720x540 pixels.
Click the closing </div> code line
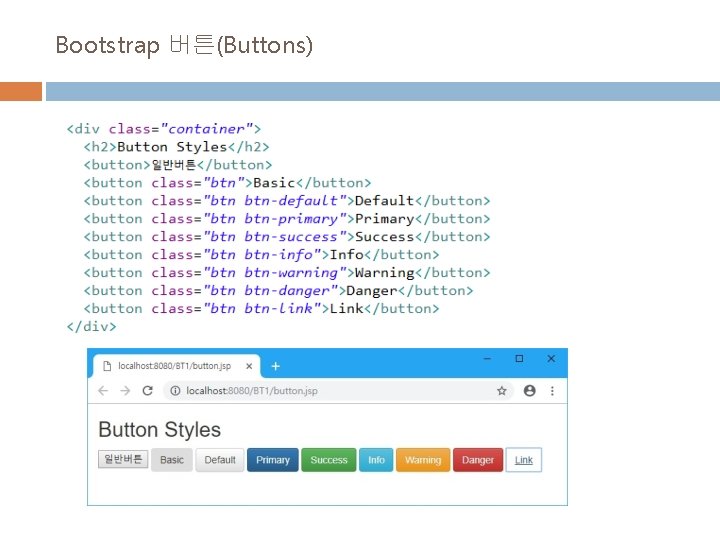(x=91, y=327)
